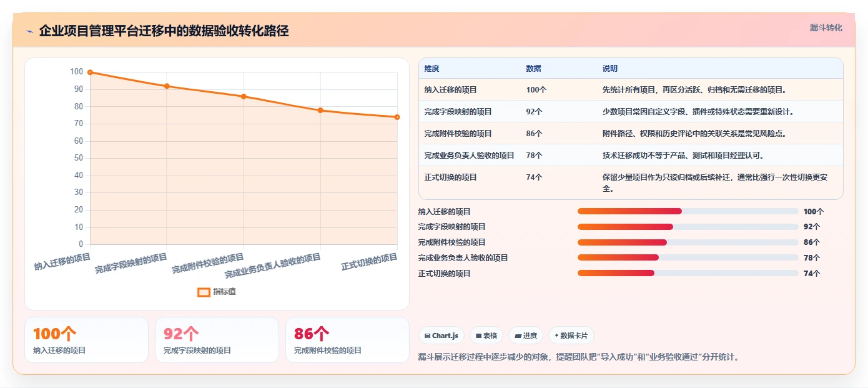Click the progress bar for 纳入迁移的项目
The width and height of the screenshot is (868, 388).
pyautogui.click(x=688, y=212)
